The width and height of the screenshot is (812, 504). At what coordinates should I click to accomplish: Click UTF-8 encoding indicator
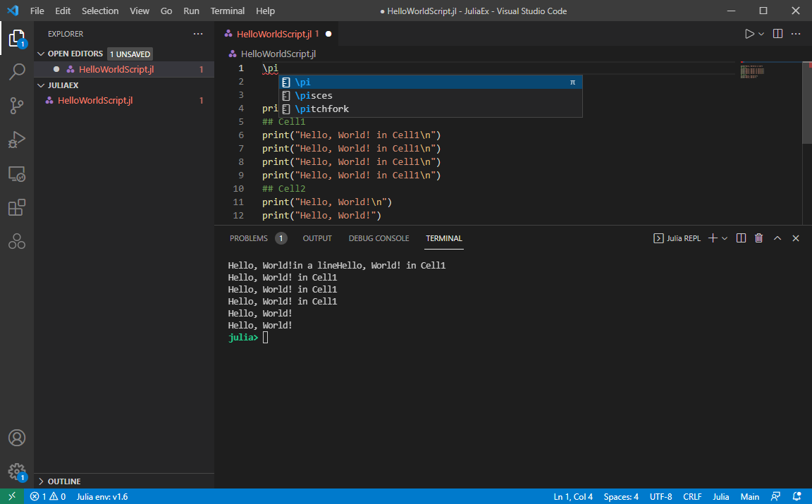click(660, 496)
